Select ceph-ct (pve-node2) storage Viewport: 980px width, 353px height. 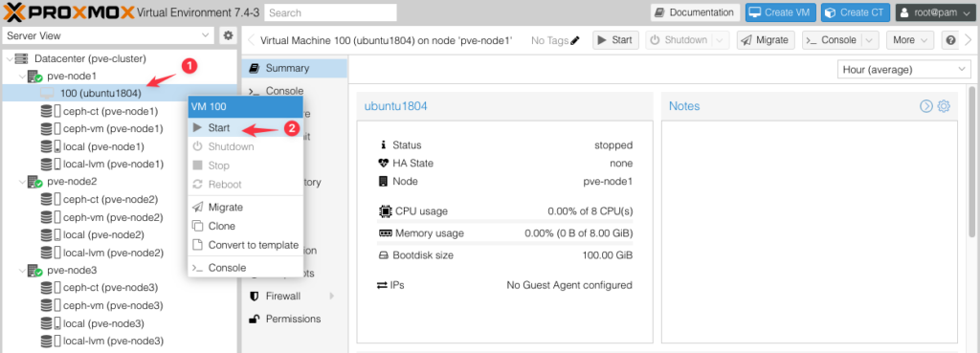[x=111, y=199]
